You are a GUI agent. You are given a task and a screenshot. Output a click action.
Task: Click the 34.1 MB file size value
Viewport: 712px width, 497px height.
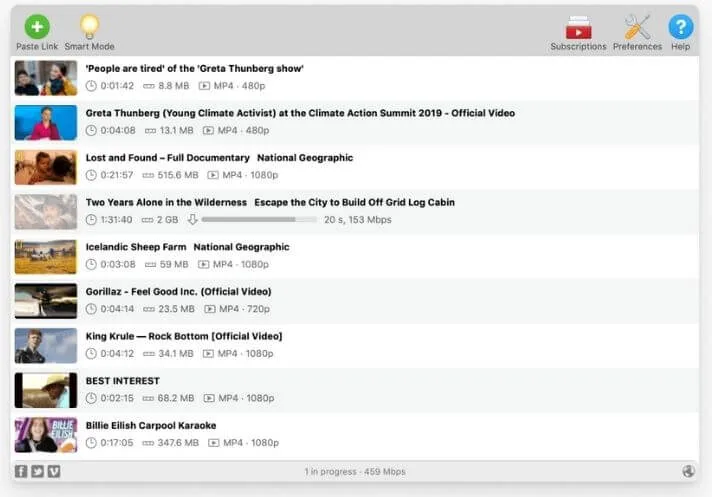[176, 354]
